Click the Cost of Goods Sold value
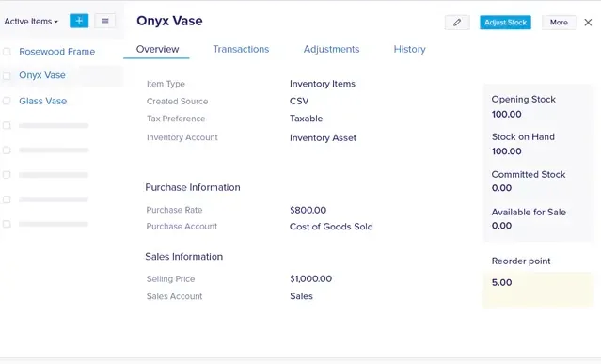This screenshot has width=601, height=364. [331, 227]
